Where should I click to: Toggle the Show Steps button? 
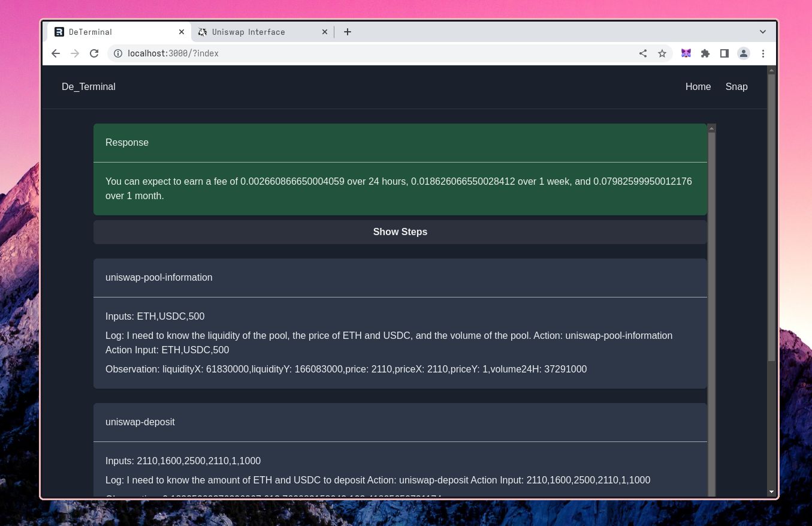pyautogui.click(x=400, y=232)
